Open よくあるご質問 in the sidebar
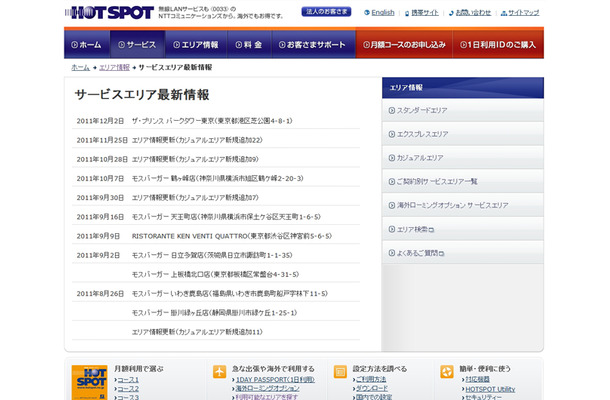This screenshot has height=400, width=610. 463,253
